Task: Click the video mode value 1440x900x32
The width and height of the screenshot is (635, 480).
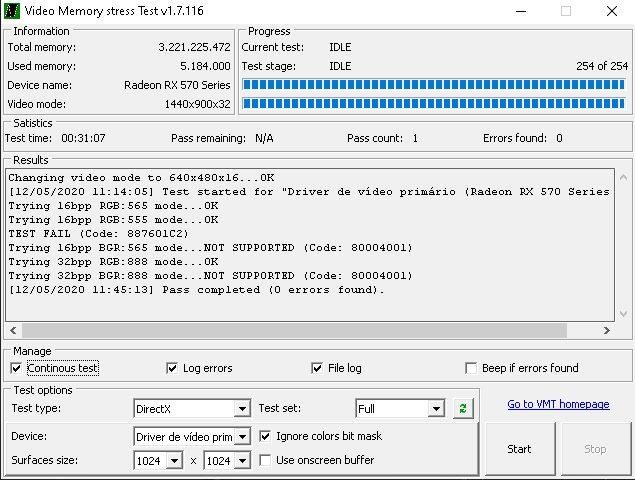Action: [198, 104]
